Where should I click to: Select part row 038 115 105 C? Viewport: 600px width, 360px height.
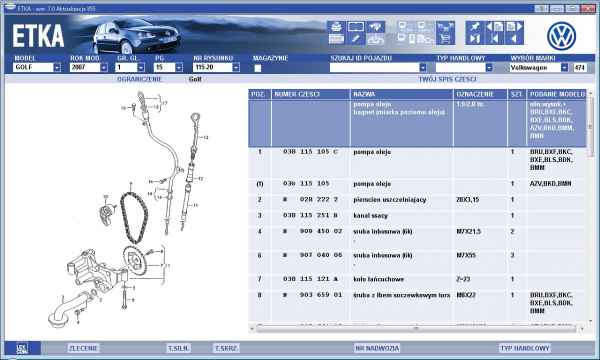(417, 160)
